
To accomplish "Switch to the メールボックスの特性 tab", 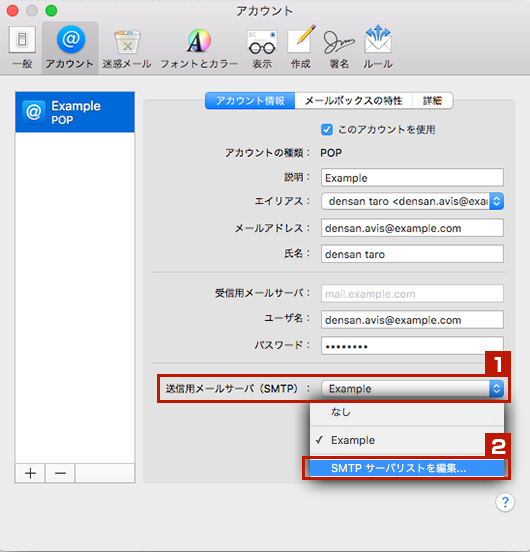I will [354, 101].
